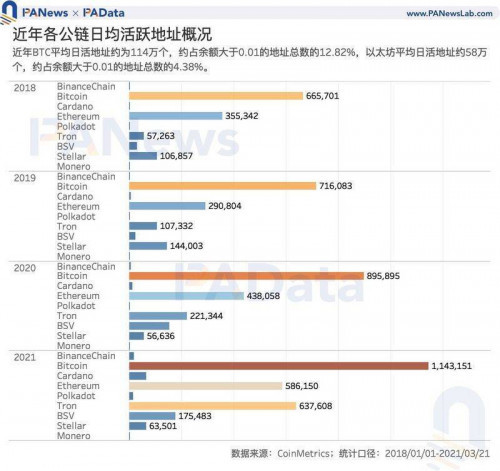Select the 2019 year label

[25, 178]
